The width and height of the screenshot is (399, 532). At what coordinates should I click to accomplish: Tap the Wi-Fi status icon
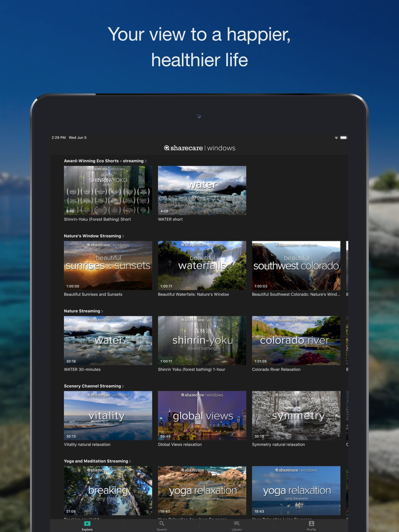tap(336, 138)
